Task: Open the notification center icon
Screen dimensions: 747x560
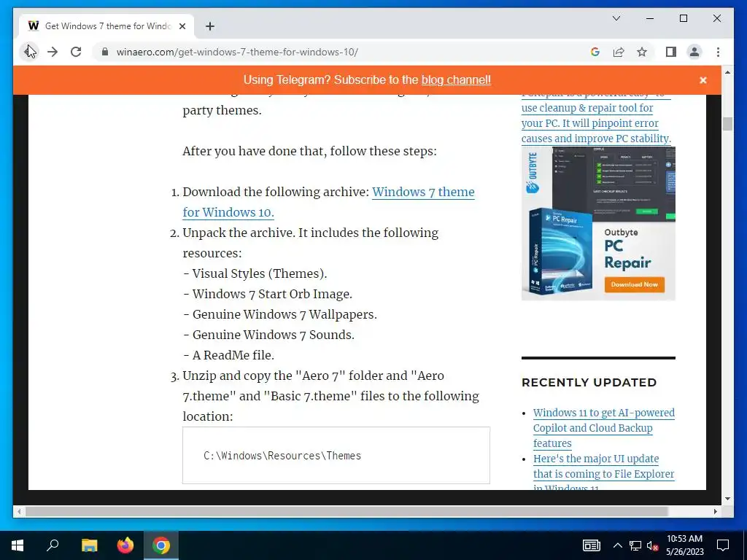Action: 723,545
